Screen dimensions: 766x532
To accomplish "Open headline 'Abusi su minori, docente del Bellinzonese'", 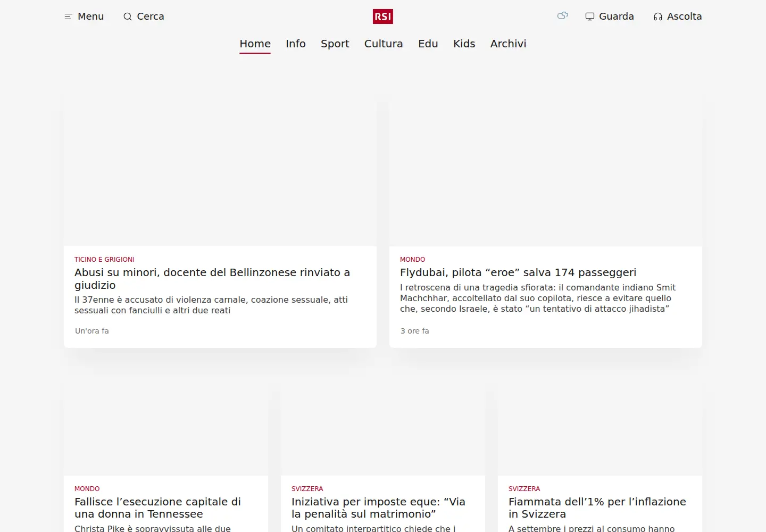I will point(212,279).
